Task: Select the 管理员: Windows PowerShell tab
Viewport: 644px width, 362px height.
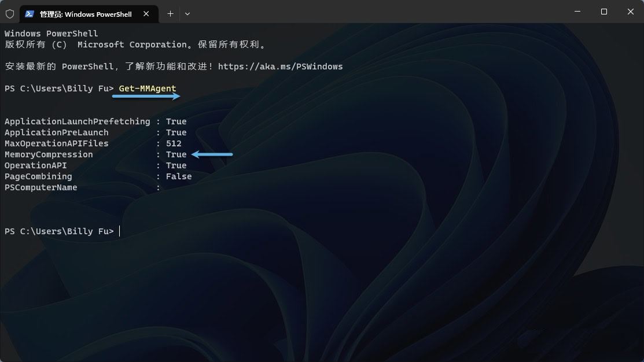Action: [89, 14]
